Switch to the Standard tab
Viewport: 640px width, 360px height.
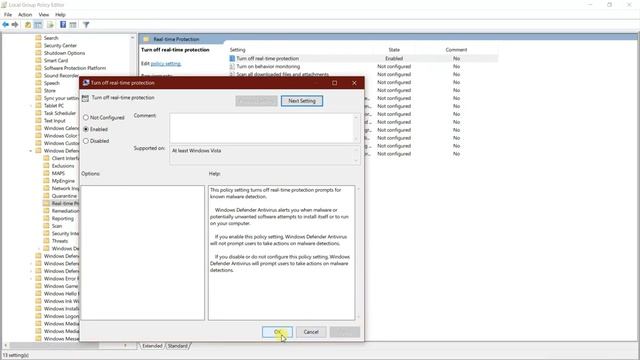[x=178, y=346]
